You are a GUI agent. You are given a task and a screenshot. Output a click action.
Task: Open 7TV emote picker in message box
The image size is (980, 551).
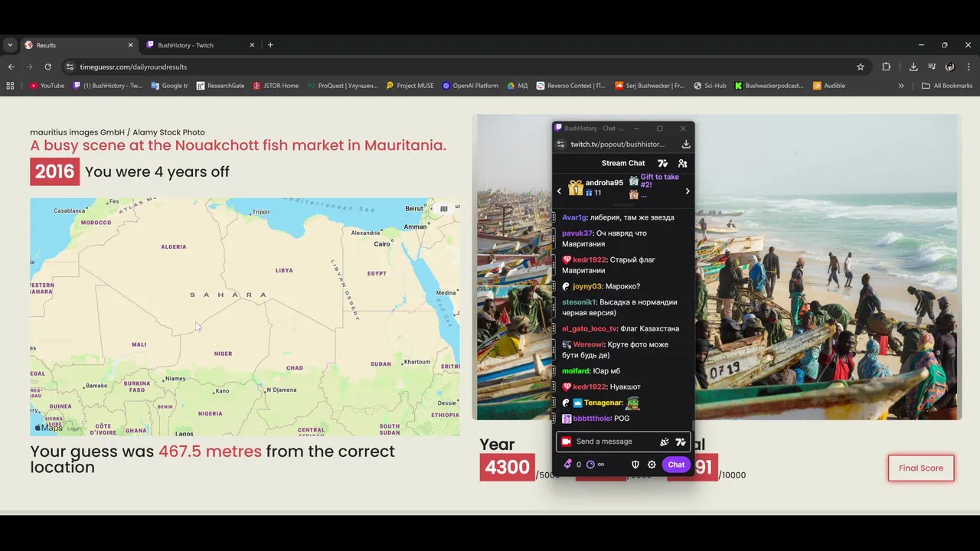tap(680, 442)
